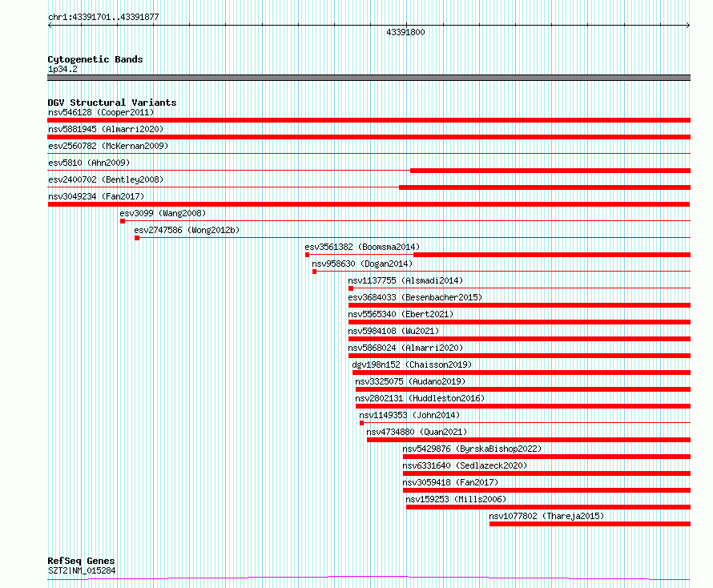
Task: Click the magenta SZT2 gene line
Action: 369,578
